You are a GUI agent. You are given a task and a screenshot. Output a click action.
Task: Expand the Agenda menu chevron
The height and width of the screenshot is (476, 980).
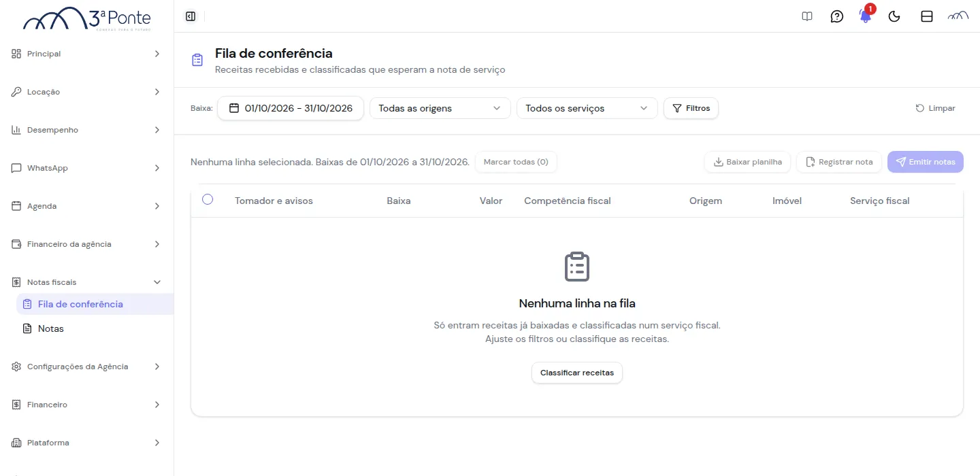[x=157, y=206]
